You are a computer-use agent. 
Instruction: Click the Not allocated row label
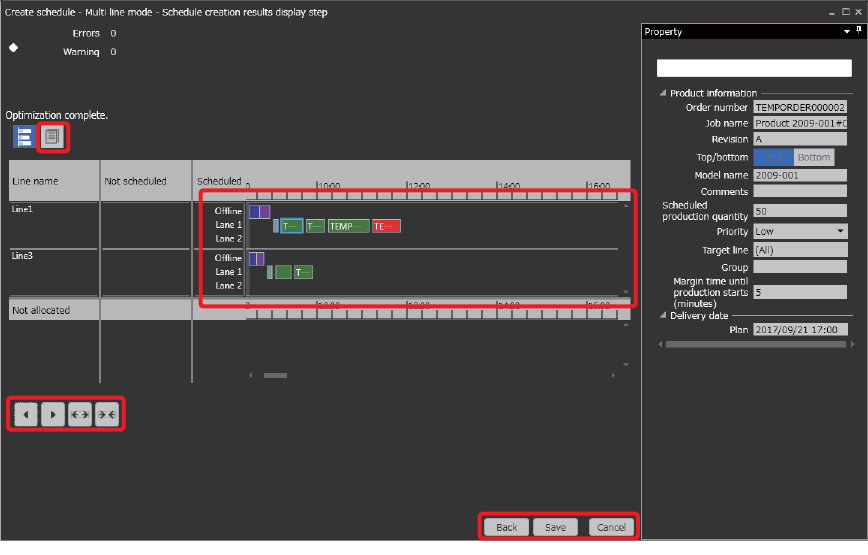[41, 310]
